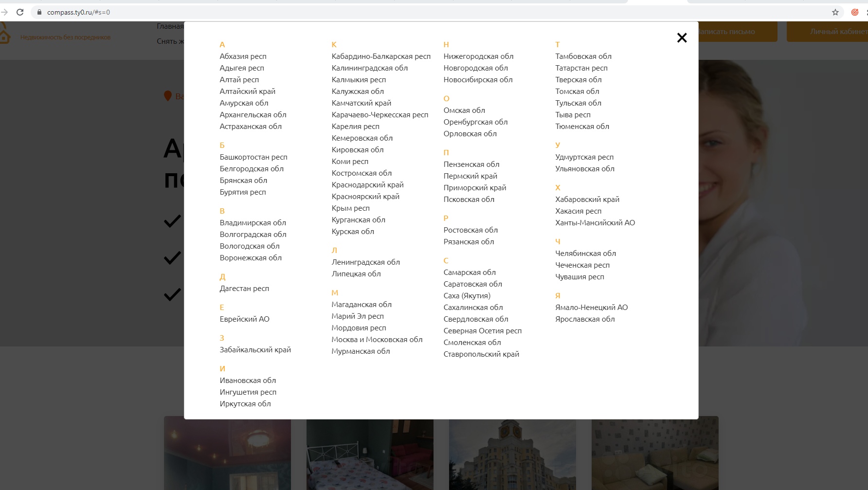Pick Кабардино-Балкарская респ

(381, 56)
